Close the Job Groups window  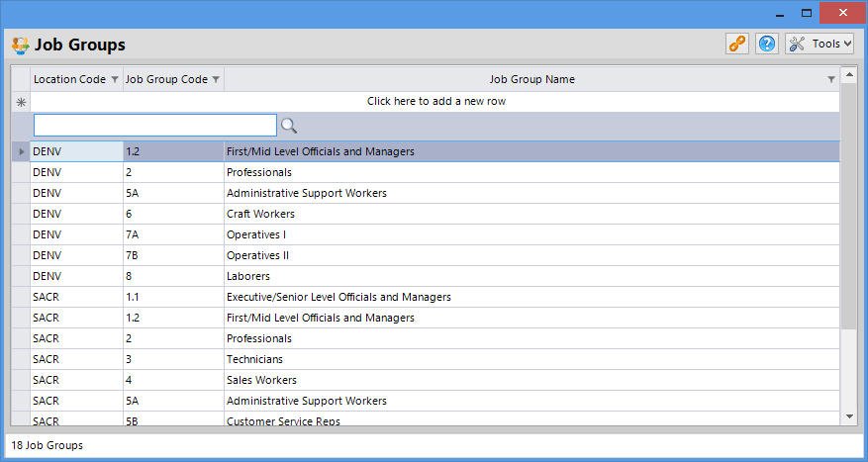tap(842, 13)
